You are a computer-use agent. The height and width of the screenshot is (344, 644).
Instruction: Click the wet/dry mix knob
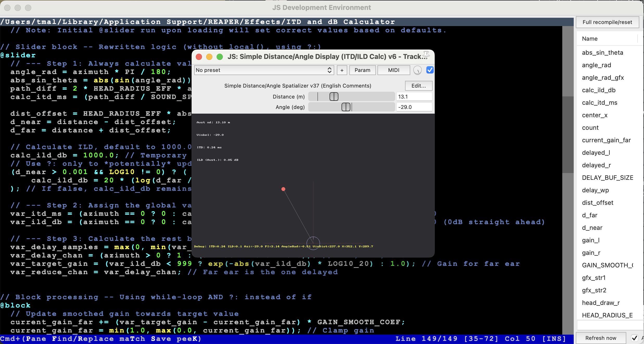(x=417, y=70)
